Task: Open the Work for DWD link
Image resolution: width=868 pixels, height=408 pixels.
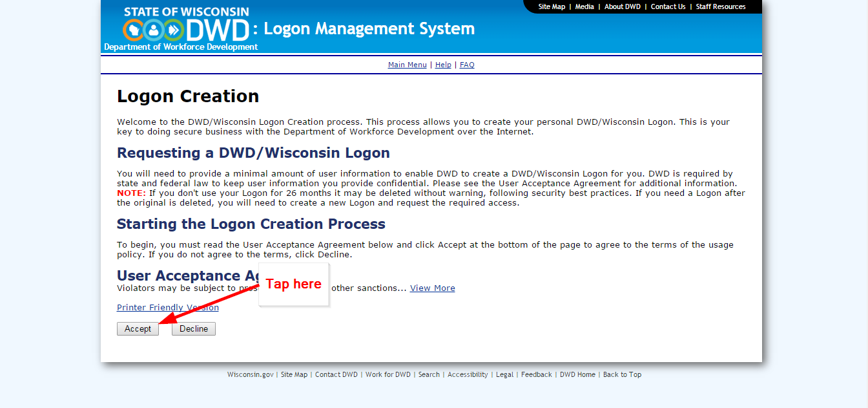Action: 387,374
